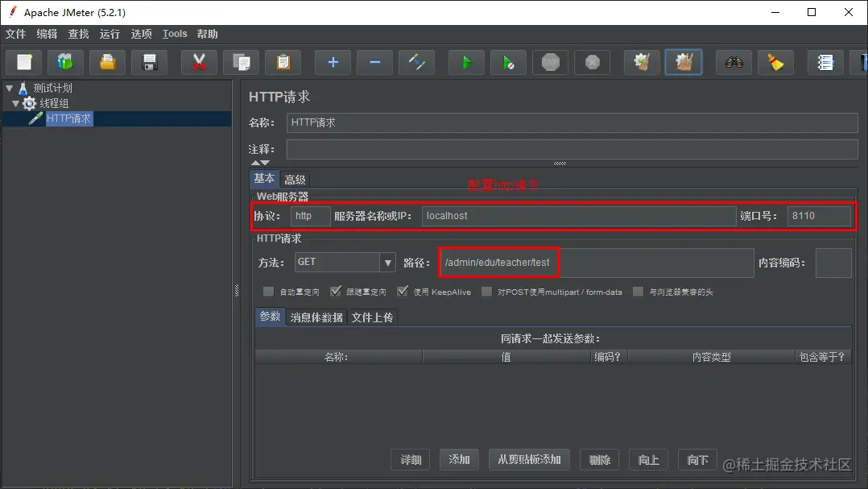Click the 详细 button
Viewport: 868px width, 489px height.
[410, 460]
